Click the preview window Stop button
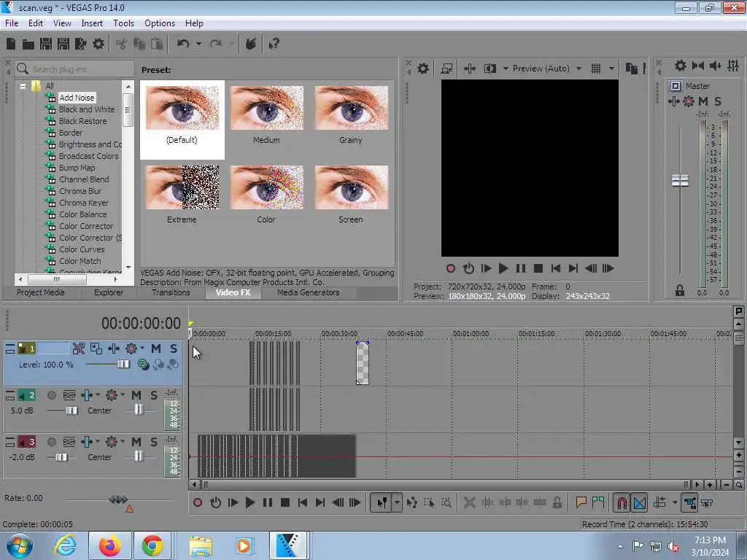This screenshot has height=560, width=747. tap(538, 268)
